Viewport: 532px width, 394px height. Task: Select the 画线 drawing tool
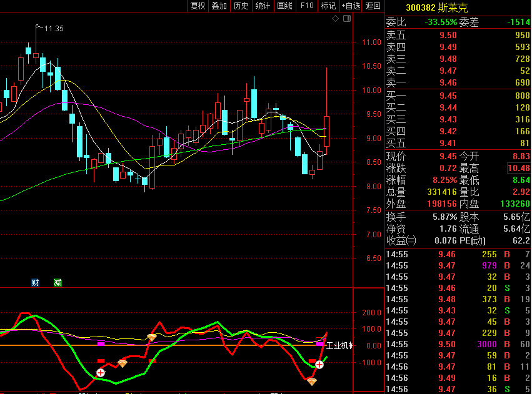click(284, 6)
